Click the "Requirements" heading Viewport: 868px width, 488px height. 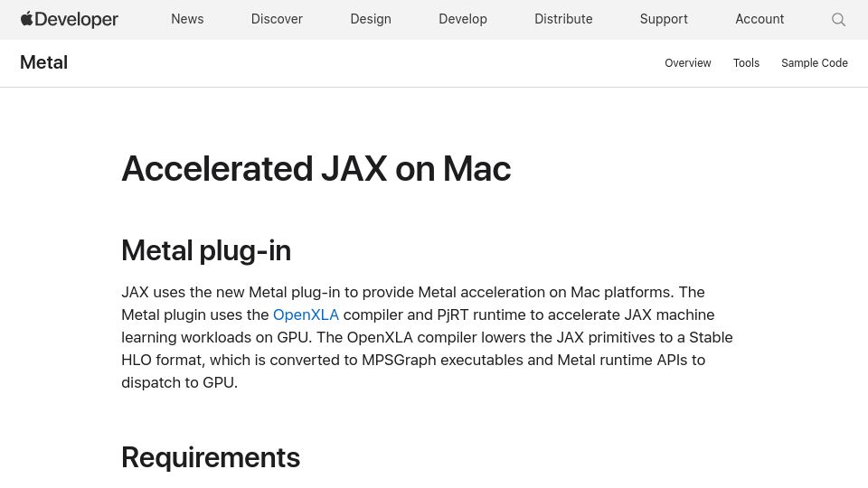point(211,457)
